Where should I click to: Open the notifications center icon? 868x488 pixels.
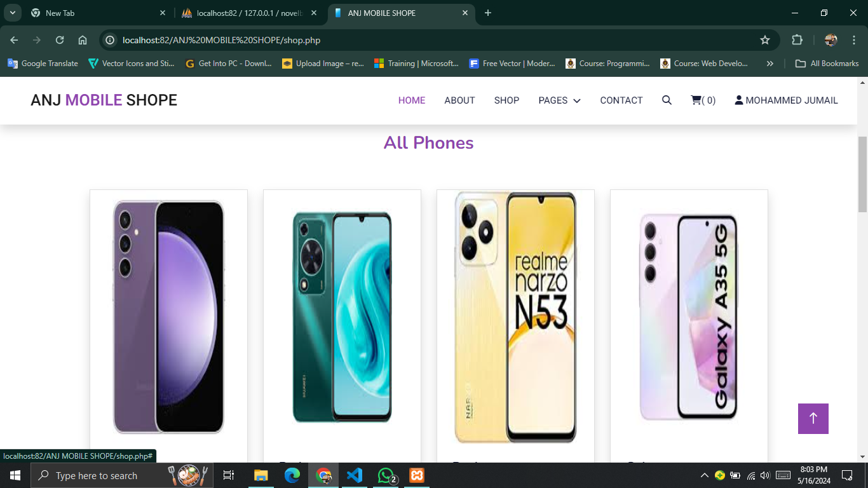point(847,475)
